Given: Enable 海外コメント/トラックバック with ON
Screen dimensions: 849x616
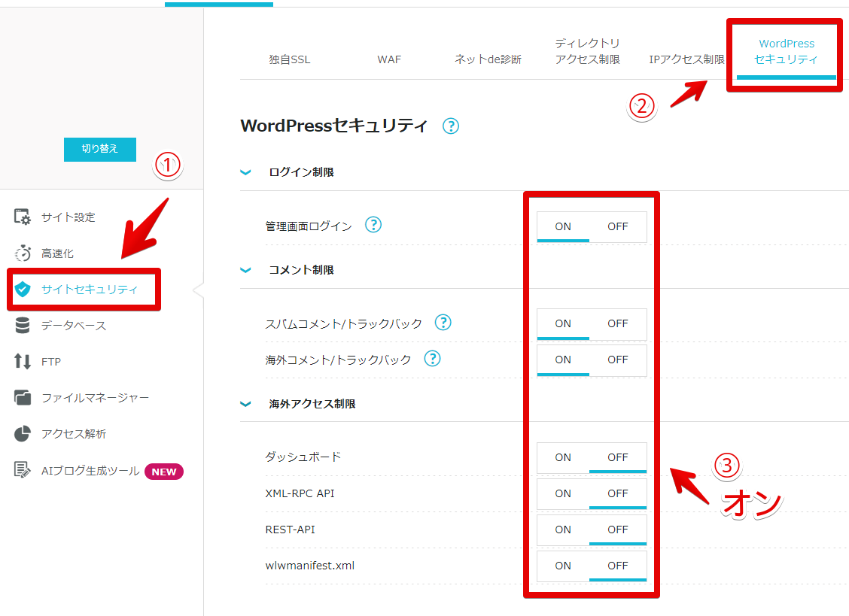Looking at the screenshot, I should pyautogui.click(x=563, y=360).
